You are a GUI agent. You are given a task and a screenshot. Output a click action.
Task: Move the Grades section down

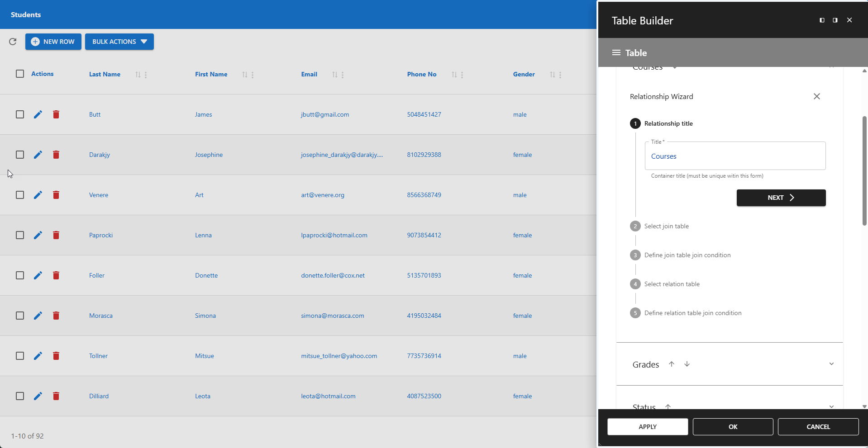687,364
